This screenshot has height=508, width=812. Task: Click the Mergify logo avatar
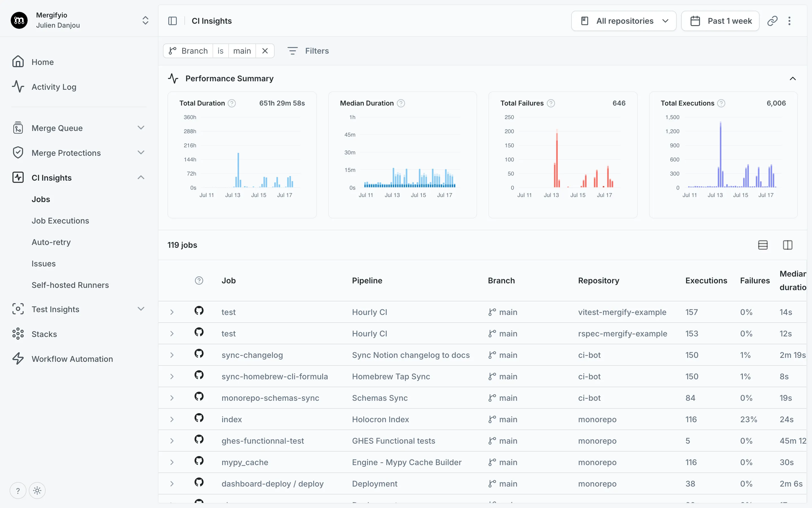coord(19,21)
